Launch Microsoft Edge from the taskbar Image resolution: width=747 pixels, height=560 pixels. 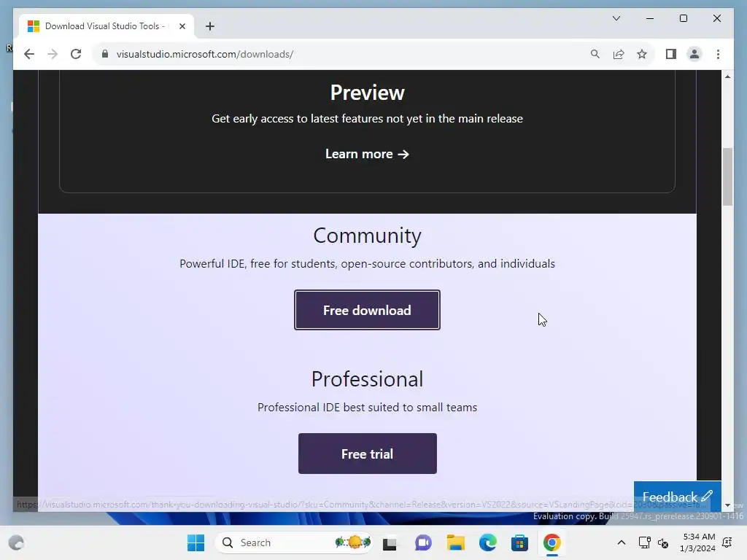[487, 542]
